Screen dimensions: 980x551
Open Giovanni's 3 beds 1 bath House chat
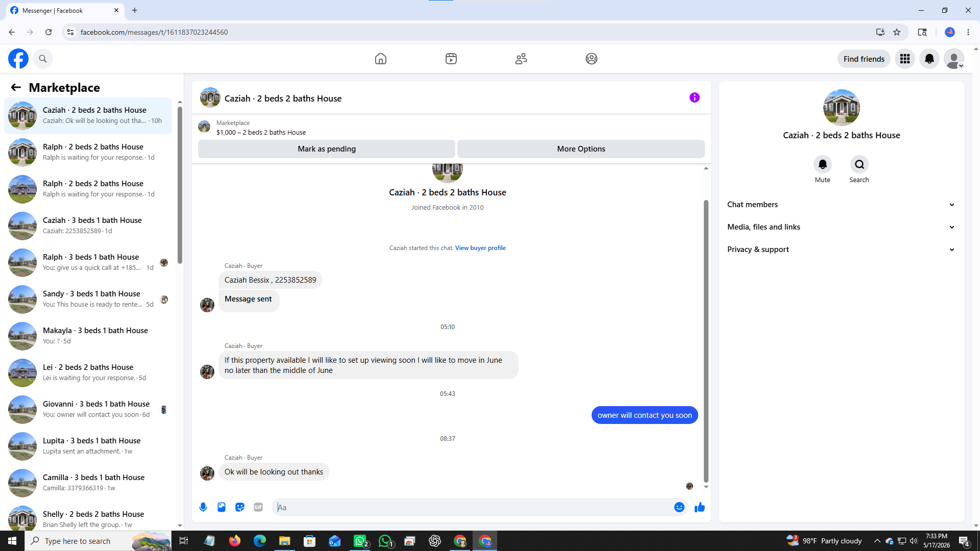click(x=88, y=410)
